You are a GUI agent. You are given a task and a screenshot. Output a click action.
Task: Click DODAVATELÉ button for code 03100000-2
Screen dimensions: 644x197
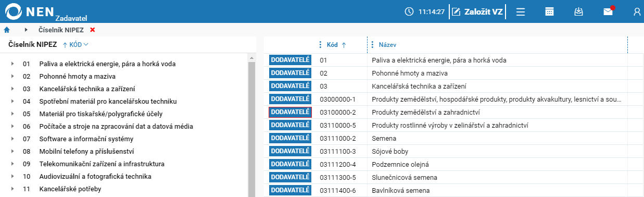[x=290, y=112]
